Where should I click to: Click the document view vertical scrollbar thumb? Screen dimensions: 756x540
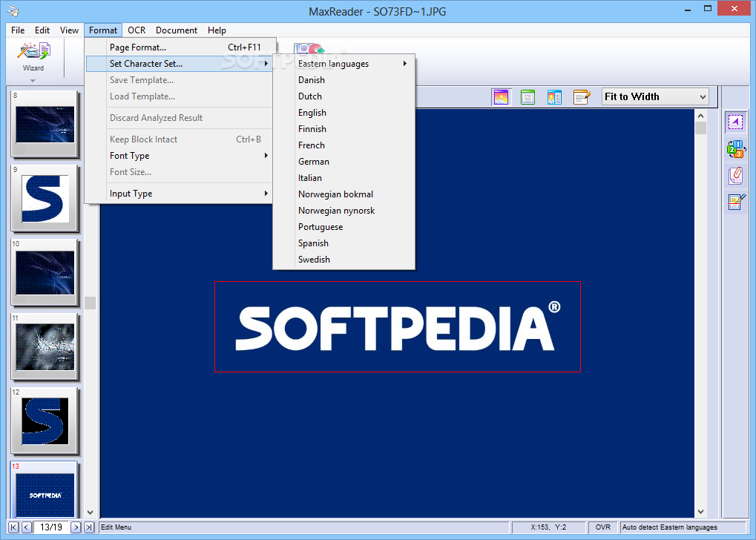pyautogui.click(x=700, y=128)
